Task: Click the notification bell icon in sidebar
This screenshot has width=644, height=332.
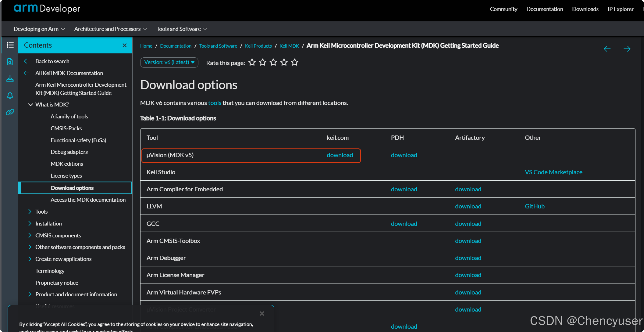Action: pyautogui.click(x=10, y=96)
